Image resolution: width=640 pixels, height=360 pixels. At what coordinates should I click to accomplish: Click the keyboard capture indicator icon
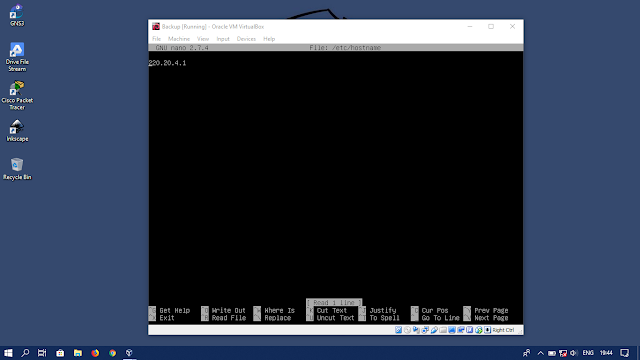[x=487, y=330]
